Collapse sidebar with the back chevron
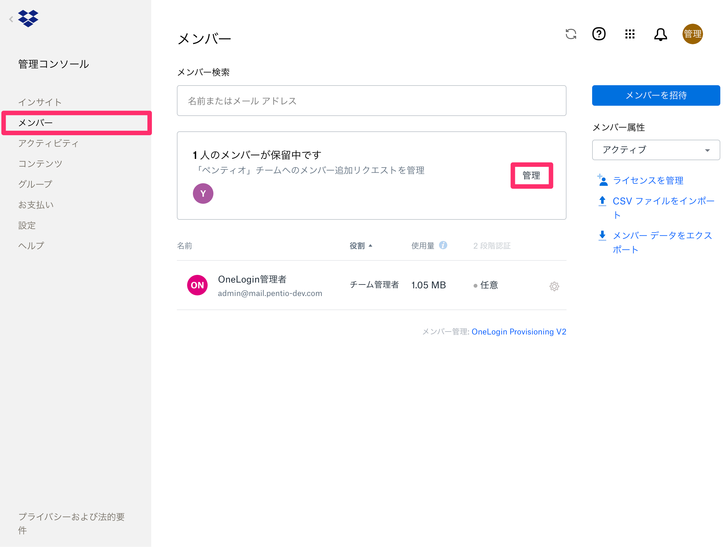This screenshot has height=560, width=728. pos(11,19)
